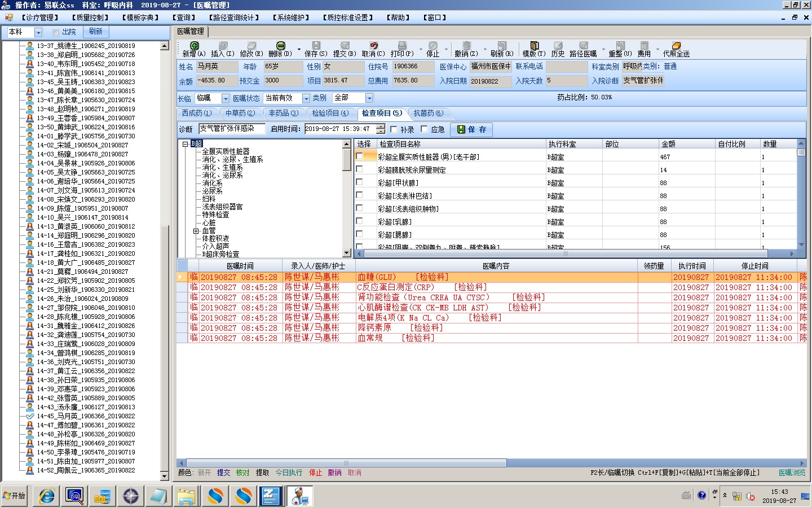Click the 刷新(R) toolbar icon
Image resolution: width=812 pixels, height=508 pixels.
click(501, 49)
